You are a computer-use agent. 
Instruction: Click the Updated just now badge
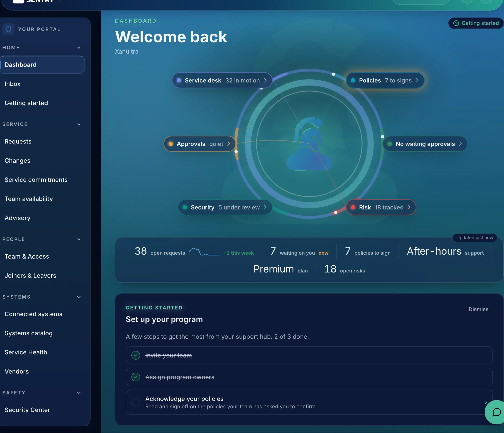475,238
